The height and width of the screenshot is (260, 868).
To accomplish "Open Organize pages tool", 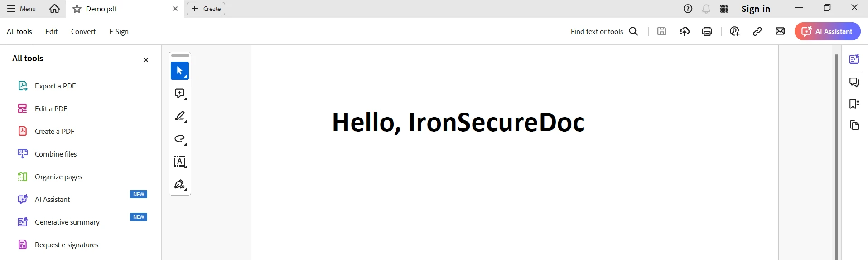I will [x=58, y=177].
